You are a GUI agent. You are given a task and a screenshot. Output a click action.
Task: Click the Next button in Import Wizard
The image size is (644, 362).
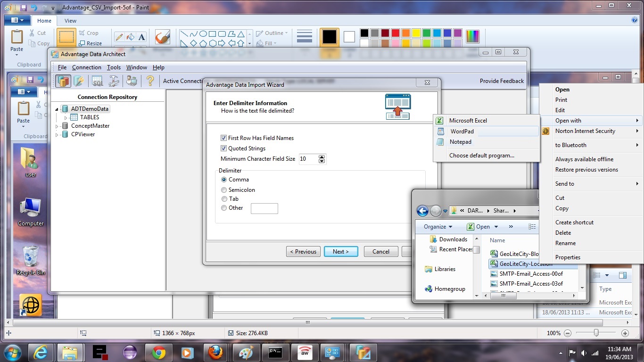pyautogui.click(x=340, y=252)
